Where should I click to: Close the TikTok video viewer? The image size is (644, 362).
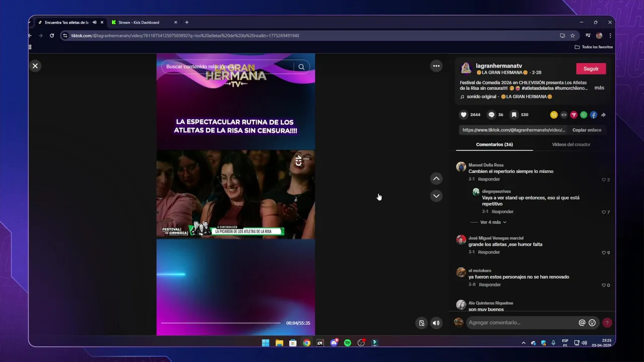pyautogui.click(x=35, y=66)
